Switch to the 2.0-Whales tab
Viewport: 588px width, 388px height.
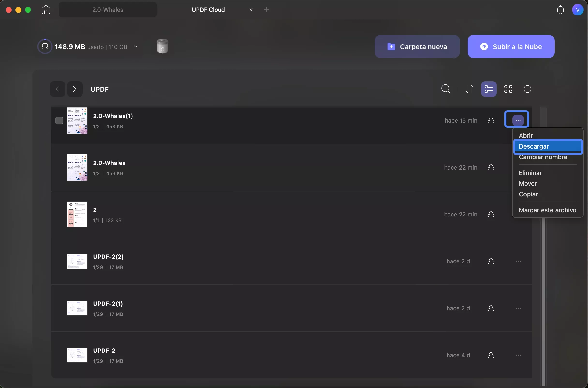(x=108, y=10)
